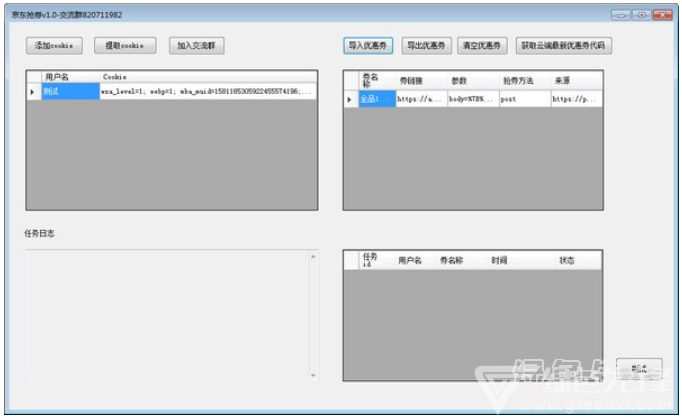This screenshot has height=419, width=682.
Task: Select the https://p... source cell
Action: [x=577, y=99]
